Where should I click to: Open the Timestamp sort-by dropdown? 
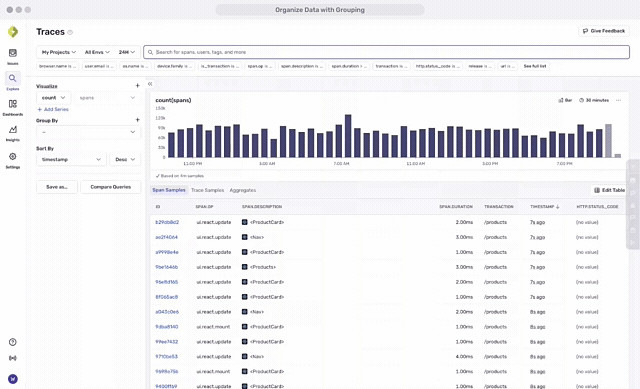[x=71, y=160]
